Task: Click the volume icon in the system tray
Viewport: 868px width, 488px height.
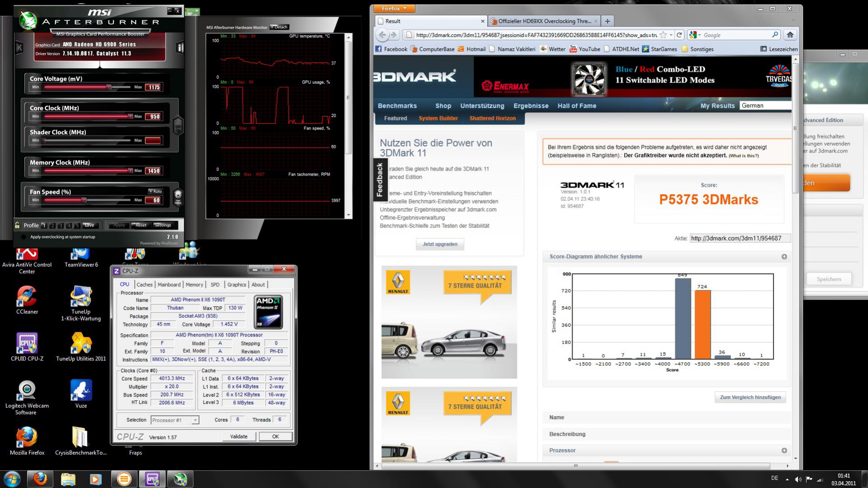Action: tap(798, 479)
